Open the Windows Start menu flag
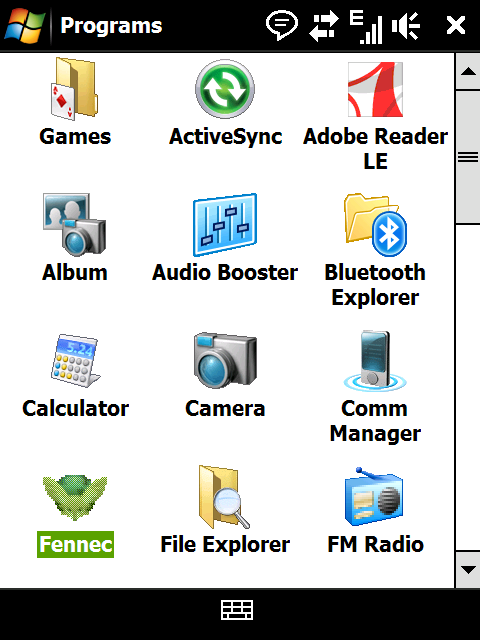This screenshot has width=480, height=640. point(25,25)
